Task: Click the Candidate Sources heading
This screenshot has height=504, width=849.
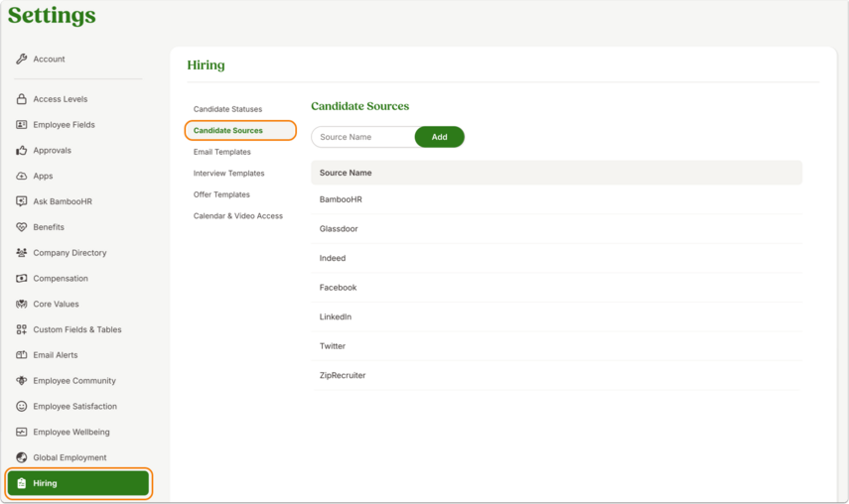Action: click(x=360, y=106)
